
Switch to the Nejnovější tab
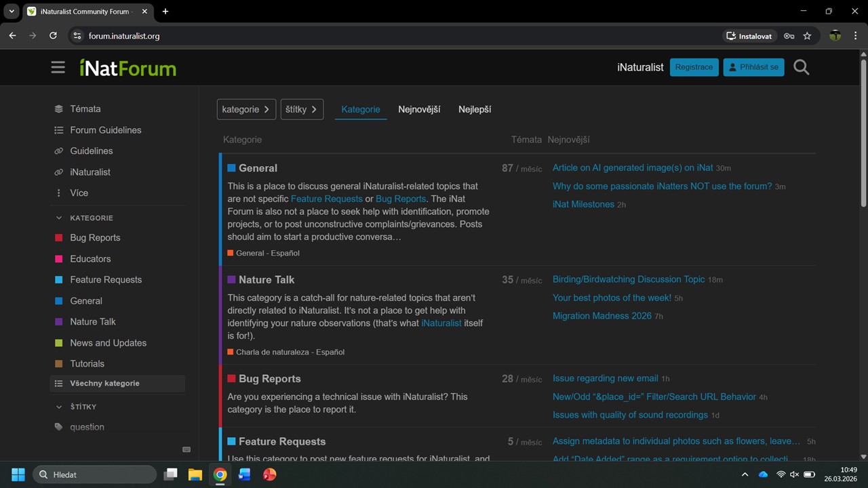[419, 109]
